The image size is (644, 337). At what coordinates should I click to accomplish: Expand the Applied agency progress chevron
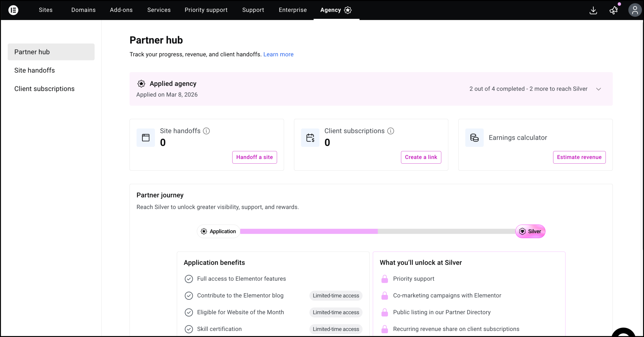pos(598,89)
